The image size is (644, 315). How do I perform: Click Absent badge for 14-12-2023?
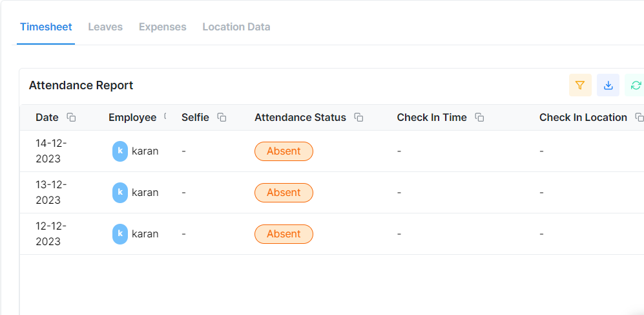coord(284,151)
